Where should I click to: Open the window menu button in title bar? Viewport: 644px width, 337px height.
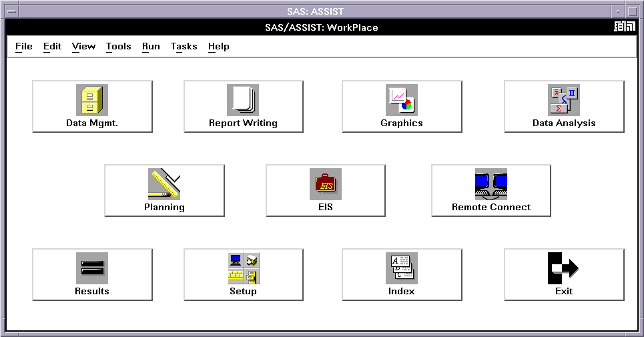pos(11,11)
